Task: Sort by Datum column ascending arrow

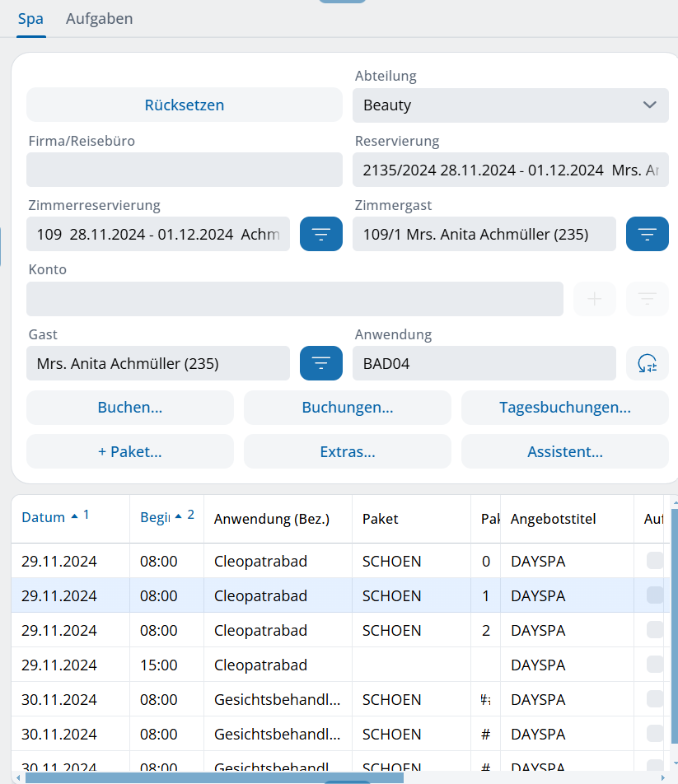Action: point(75,516)
